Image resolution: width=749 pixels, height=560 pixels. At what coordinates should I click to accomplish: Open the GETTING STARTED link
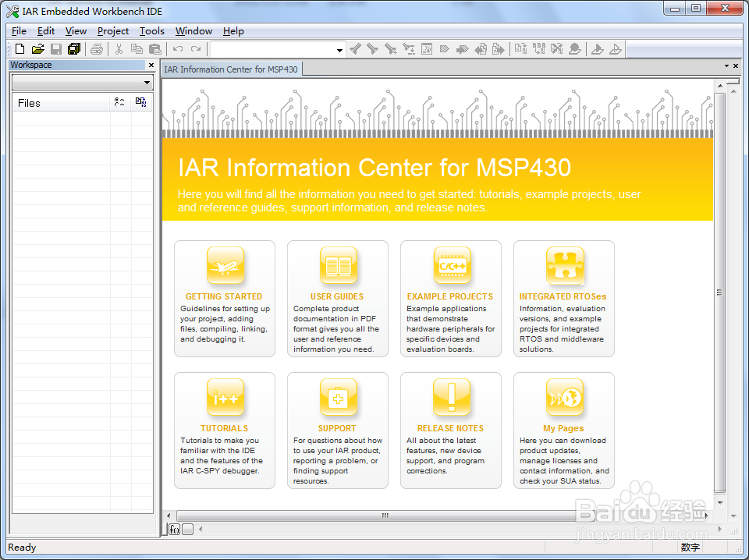click(x=224, y=296)
